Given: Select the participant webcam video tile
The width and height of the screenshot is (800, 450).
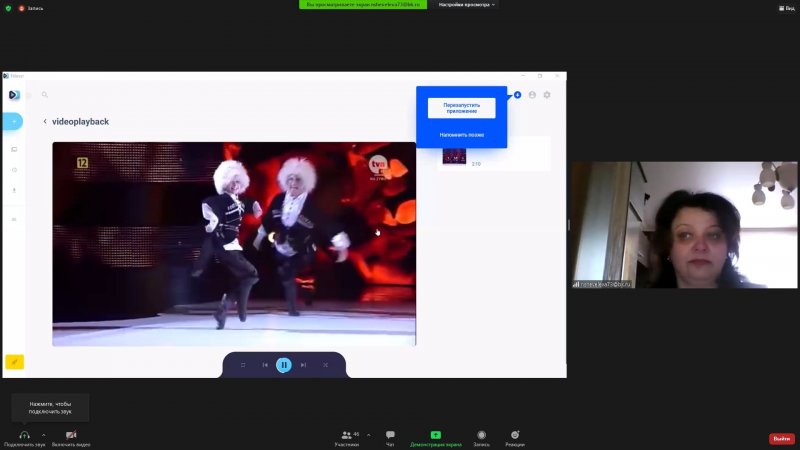Looking at the screenshot, I should click(x=684, y=225).
